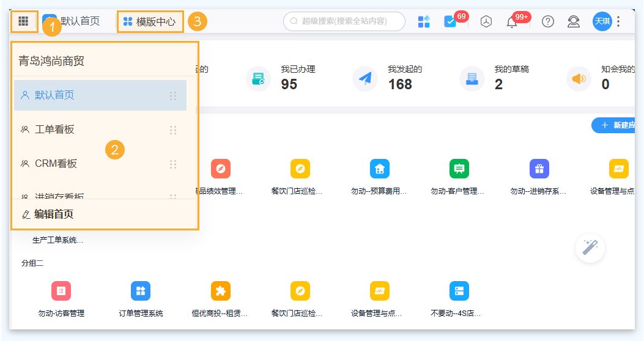Click the 勿动--客户管理 app icon
The image size is (644, 341).
point(459,169)
